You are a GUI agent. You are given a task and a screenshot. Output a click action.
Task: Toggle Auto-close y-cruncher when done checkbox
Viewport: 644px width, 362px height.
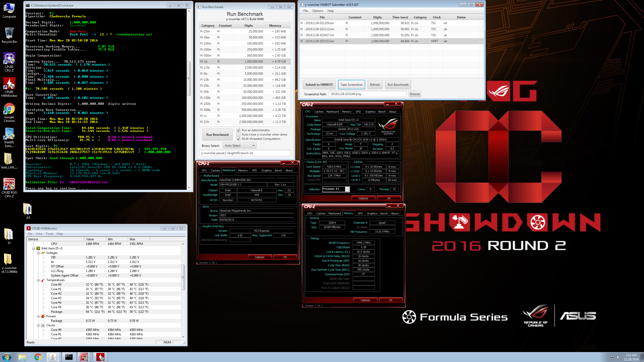pyautogui.click(x=238, y=134)
